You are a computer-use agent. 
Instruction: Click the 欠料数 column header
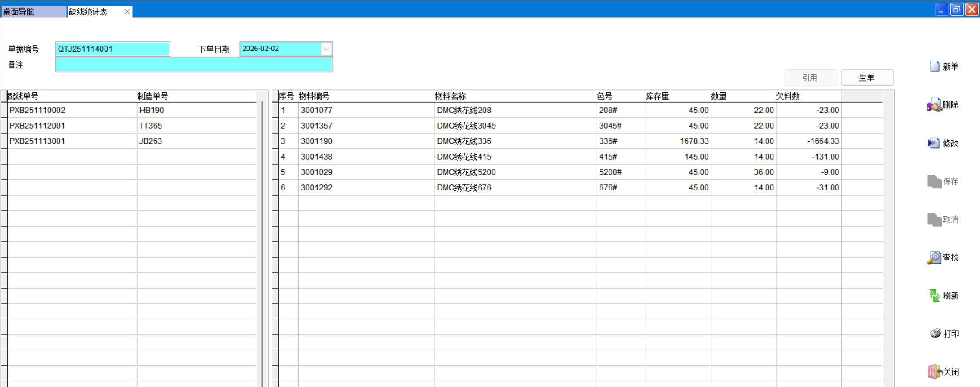pos(788,96)
